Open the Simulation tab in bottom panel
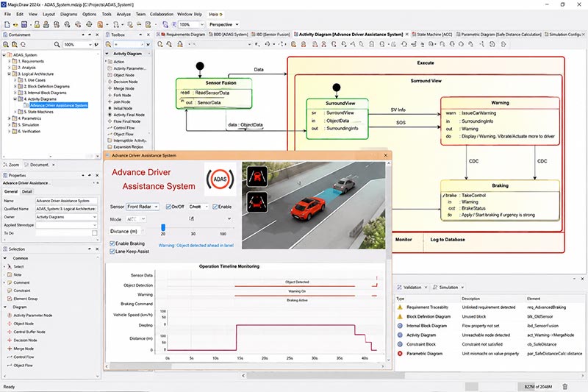588x392 pixels. click(448, 288)
